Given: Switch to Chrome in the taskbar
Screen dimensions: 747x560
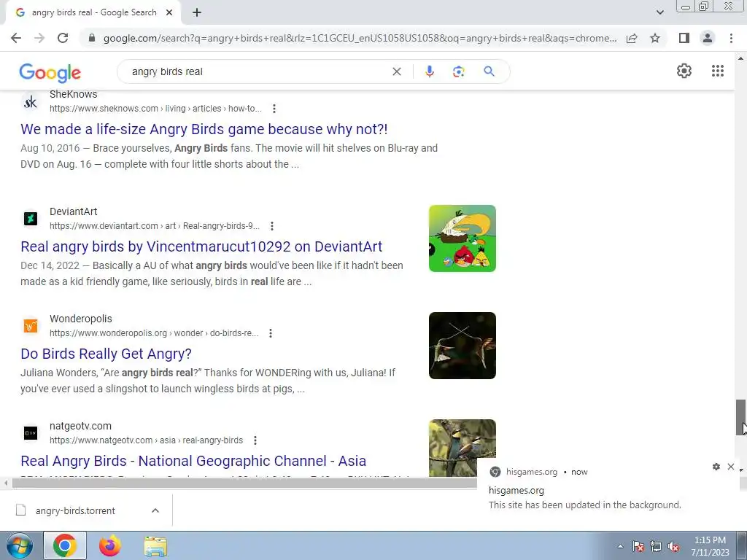Looking at the screenshot, I should click(65, 545).
